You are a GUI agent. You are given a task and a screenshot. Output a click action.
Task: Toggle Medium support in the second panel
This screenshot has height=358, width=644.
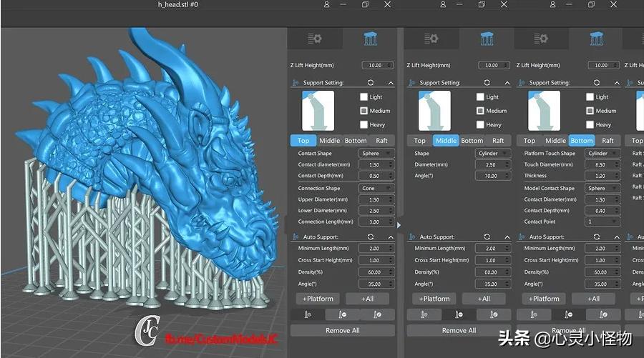coord(481,111)
